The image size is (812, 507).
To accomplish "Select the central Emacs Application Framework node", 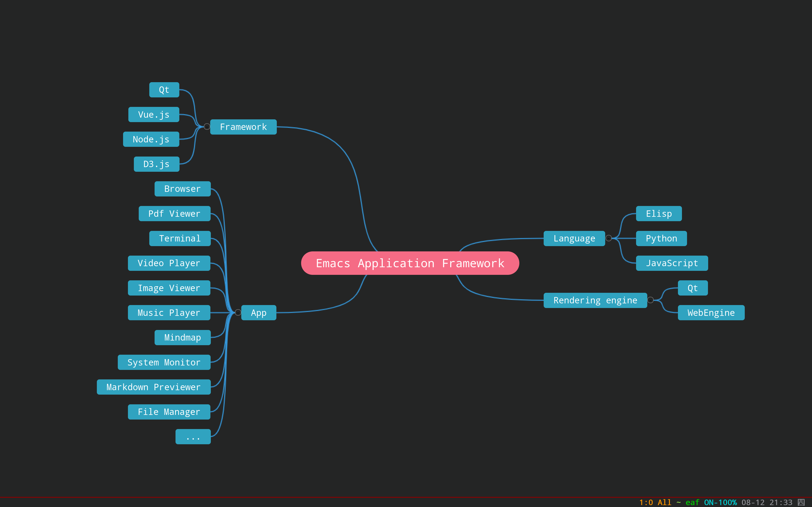I will coord(410,263).
